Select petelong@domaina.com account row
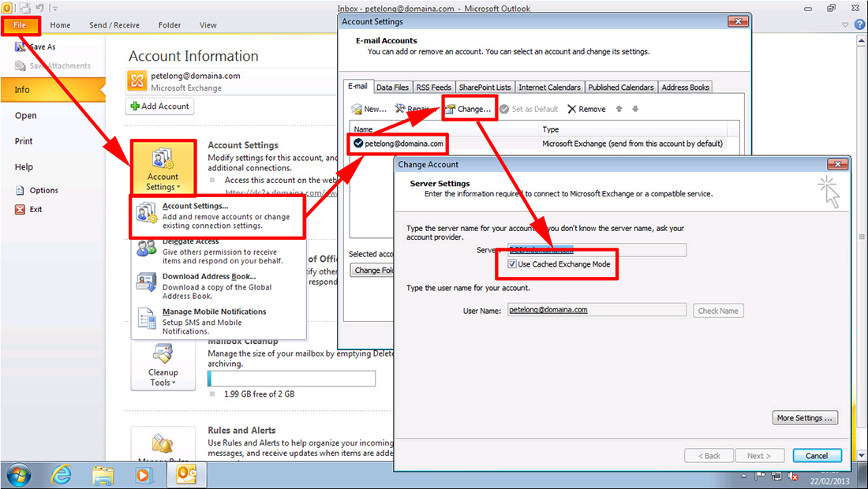868x489 pixels. [x=544, y=144]
